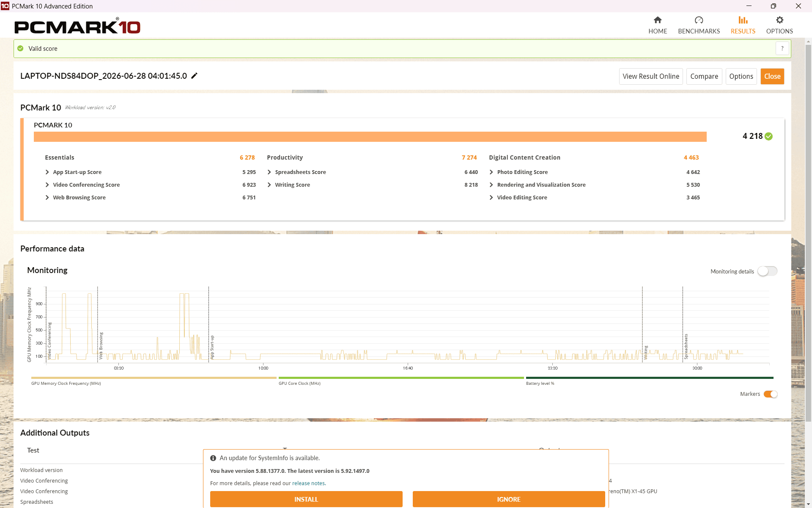Click the PCMark 10 logo

coord(77,26)
